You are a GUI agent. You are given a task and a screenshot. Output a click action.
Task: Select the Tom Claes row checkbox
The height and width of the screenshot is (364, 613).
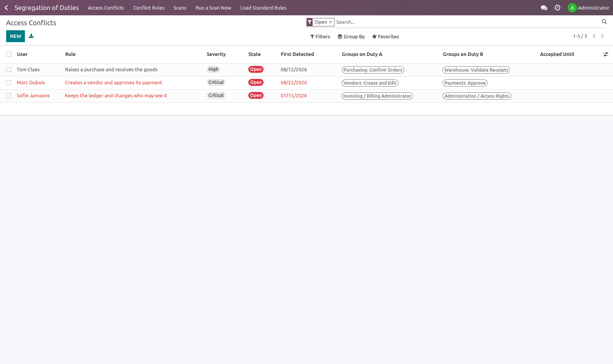tap(8, 70)
